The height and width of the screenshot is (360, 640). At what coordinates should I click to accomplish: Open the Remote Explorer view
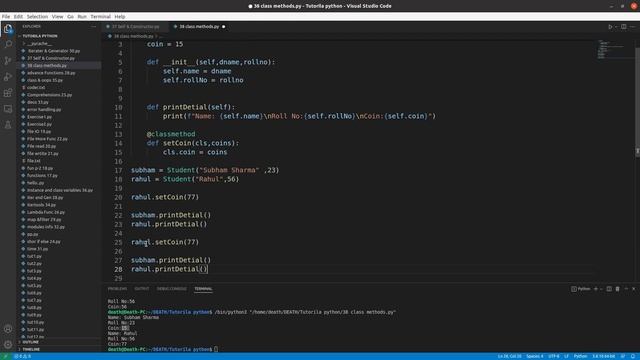pyautogui.click(x=8, y=109)
